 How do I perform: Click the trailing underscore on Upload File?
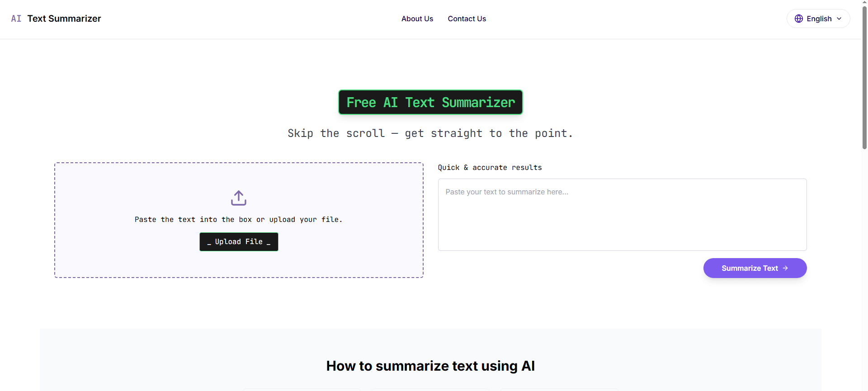269,243
